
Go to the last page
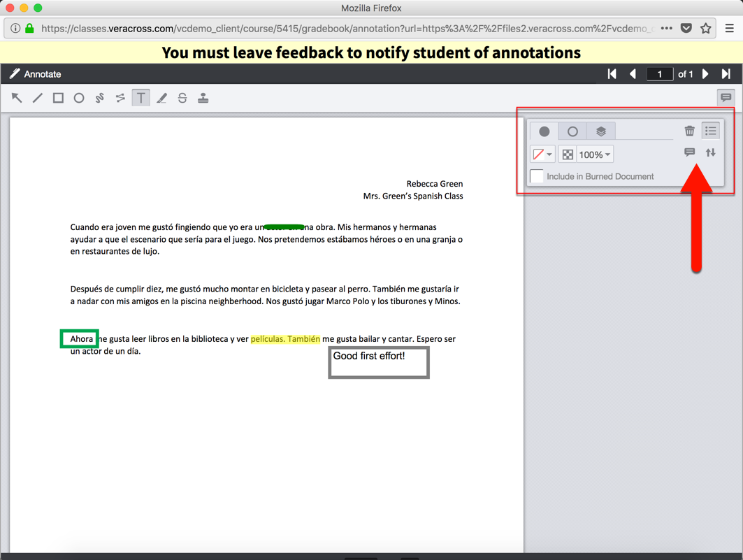(725, 73)
